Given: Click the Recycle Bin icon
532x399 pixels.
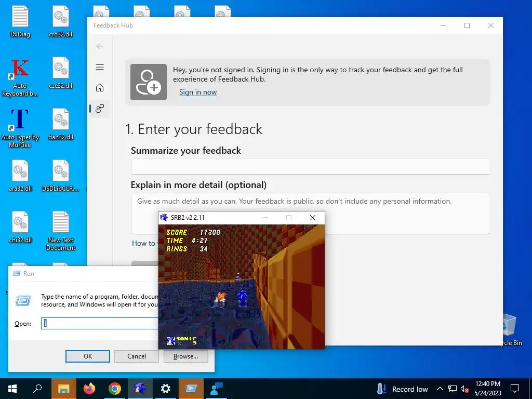Looking at the screenshot, I should point(509,329).
